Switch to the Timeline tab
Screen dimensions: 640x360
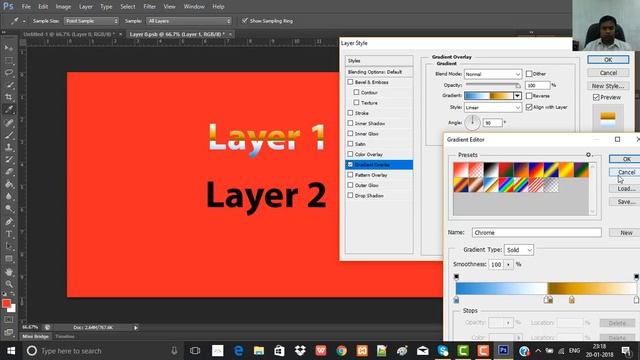tap(65, 336)
